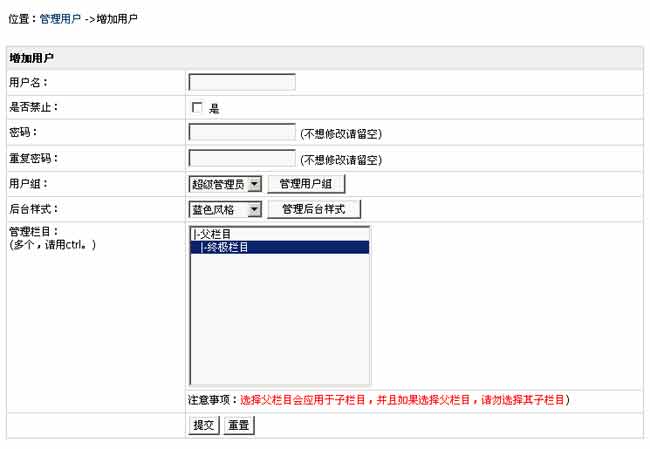The height and width of the screenshot is (449, 650).
Task: Click the 管理用户 breadcrumb link
Action: pos(60,19)
